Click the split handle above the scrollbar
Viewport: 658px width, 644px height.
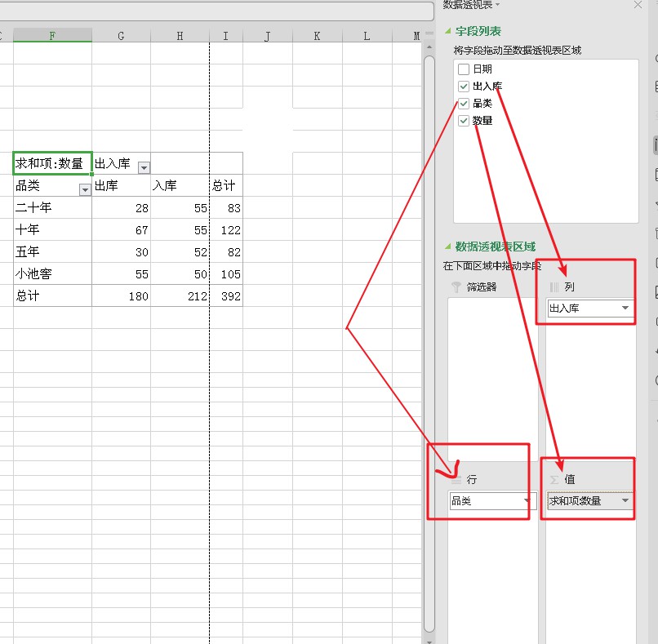point(429,33)
